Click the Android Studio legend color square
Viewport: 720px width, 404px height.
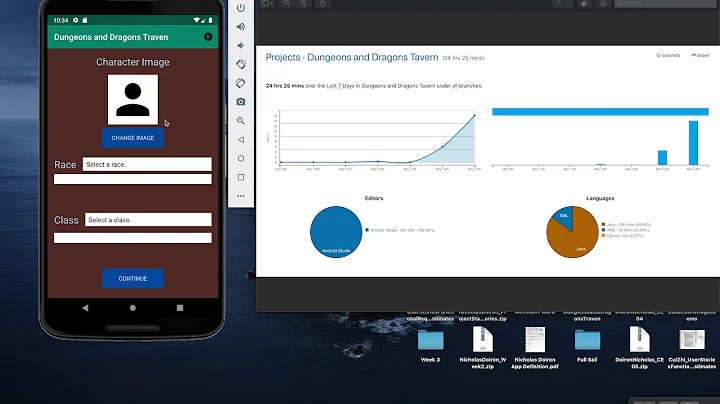(367, 230)
